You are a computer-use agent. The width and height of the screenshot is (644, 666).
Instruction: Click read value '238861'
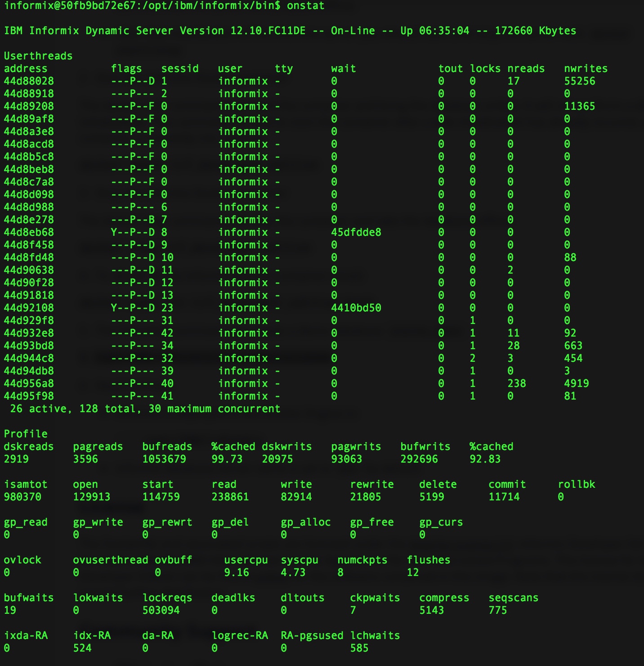point(230,497)
